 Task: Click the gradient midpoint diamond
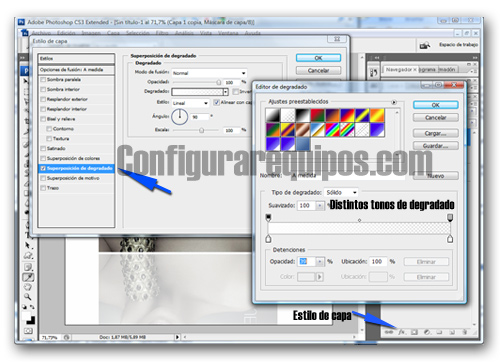pyautogui.click(x=359, y=220)
